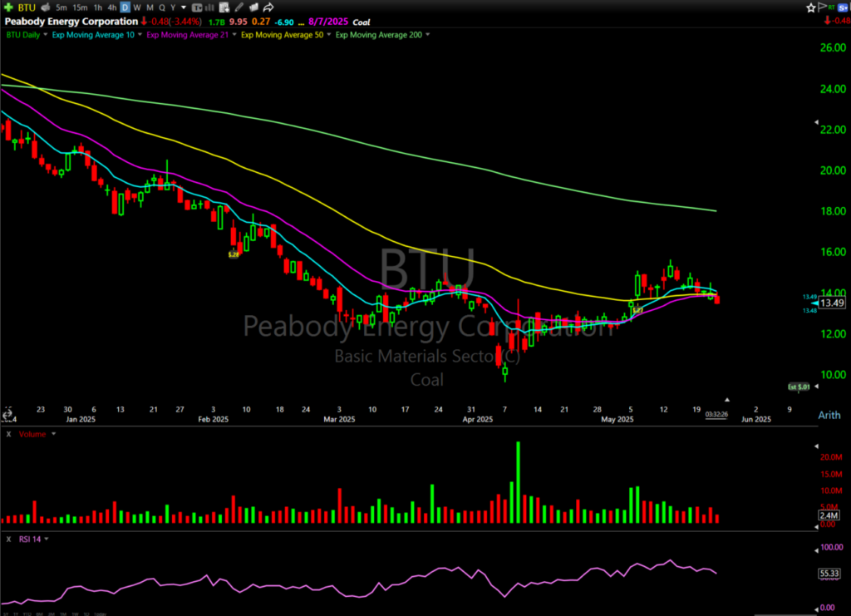Click the green plus add-symbol icon
Viewport: 851px width, 616px height.
coord(7,7)
